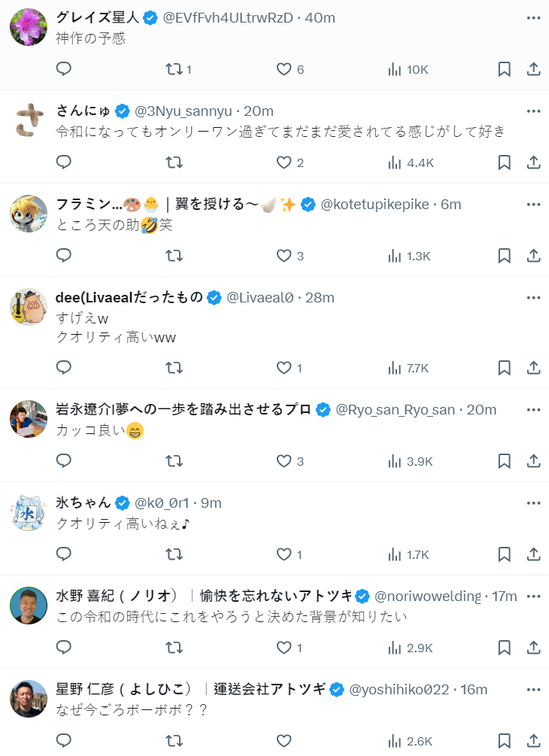Open the @3Nyu_sannyu profile handle link
The height and width of the screenshot is (756, 549).
point(184,111)
